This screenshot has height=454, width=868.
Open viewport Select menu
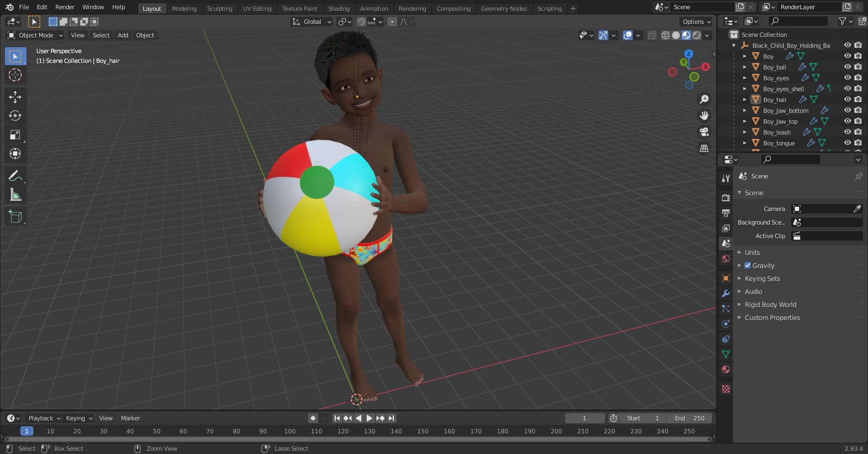pyautogui.click(x=101, y=35)
